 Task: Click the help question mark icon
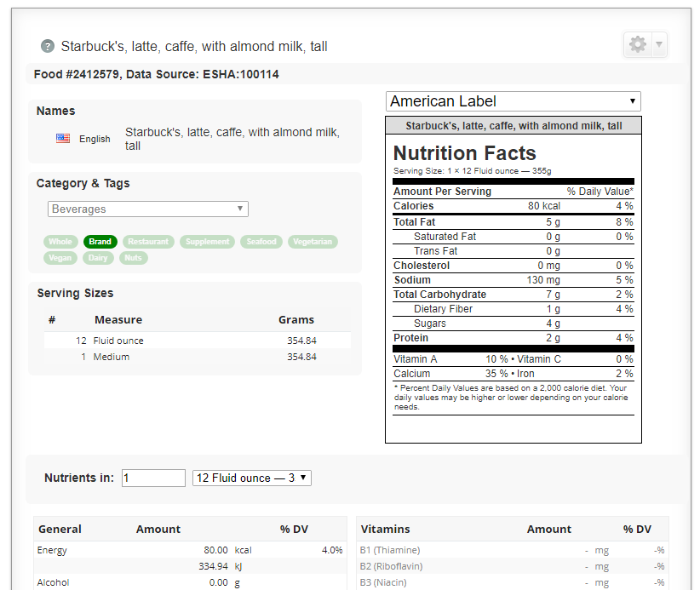point(48,46)
